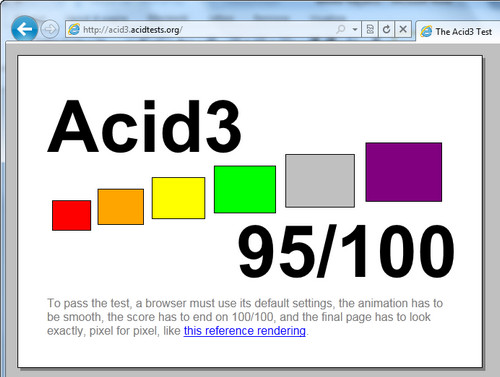Click the IE favicon on the Acid3 tab
This screenshot has width=500, height=377.
coord(426,32)
